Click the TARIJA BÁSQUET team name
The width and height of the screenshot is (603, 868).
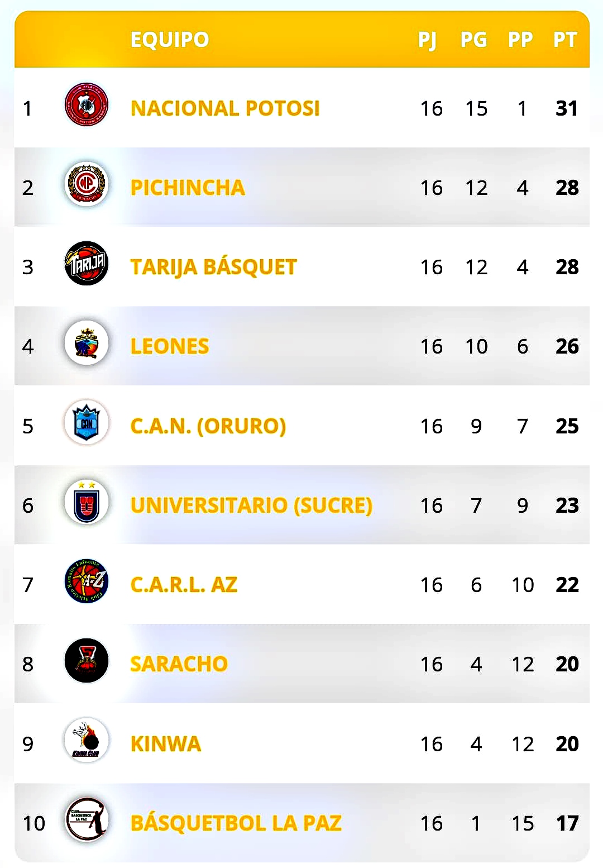tap(213, 267)
